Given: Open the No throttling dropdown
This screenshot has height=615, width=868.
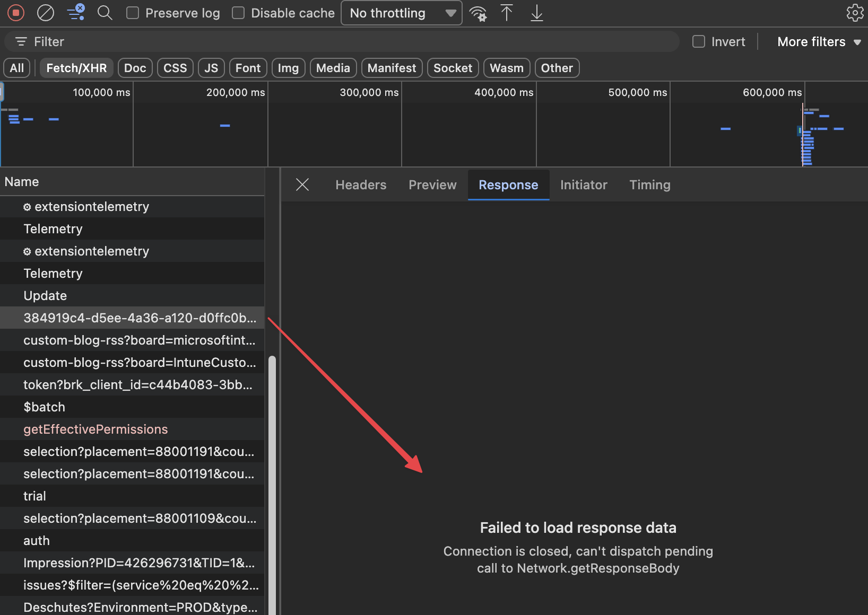Looking at the screenshot, I should click(402, 13).
